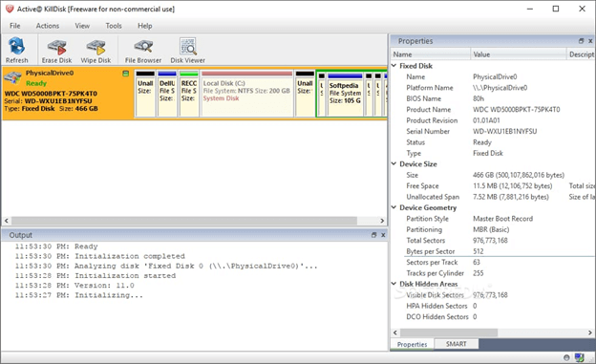Select the Platform Name property row
Image resolution: width=596 pixels, height=364 pixels.
click(x=493, y=88)
